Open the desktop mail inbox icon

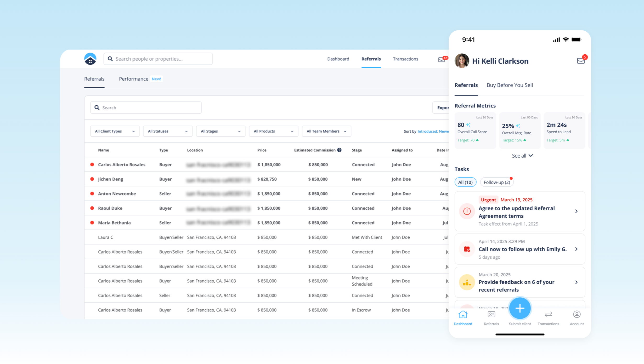tap(442, 60)
